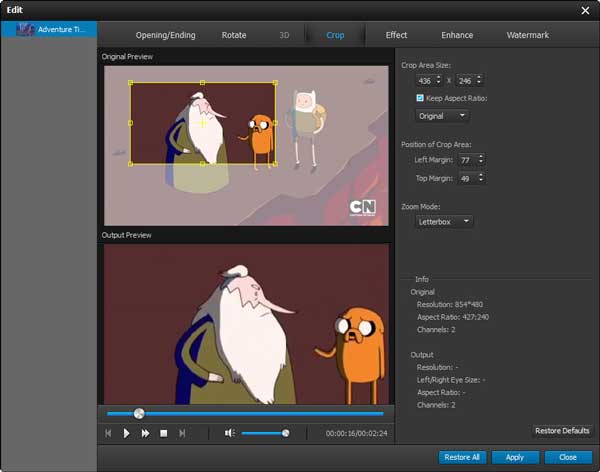Stop video playback
The width and height of the screenshot is (600, 472).
pos(163,433)
